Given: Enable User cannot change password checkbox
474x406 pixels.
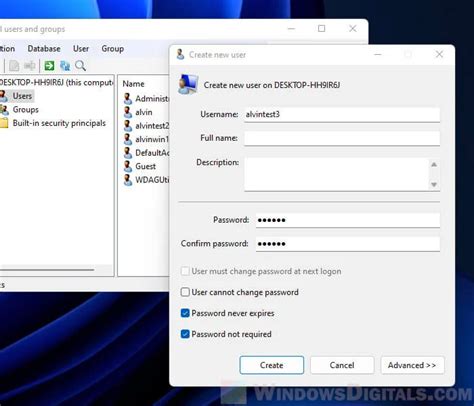Looking at the screenshot, I should click(x=185, y=292).
